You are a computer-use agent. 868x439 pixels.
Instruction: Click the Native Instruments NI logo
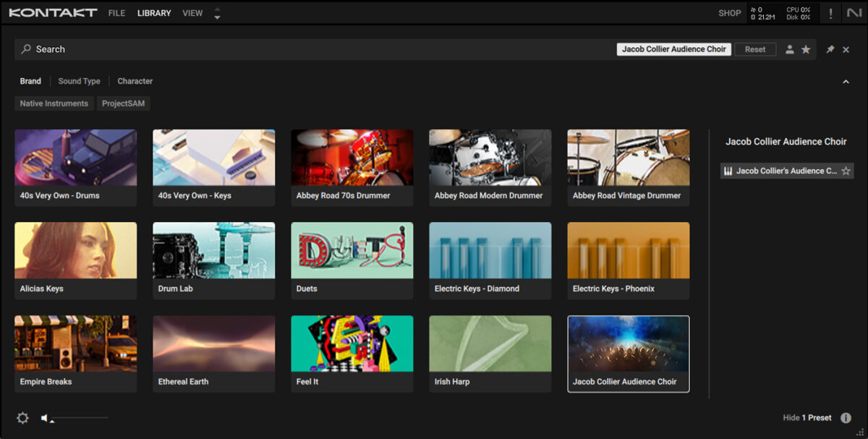tap(854, 13)
